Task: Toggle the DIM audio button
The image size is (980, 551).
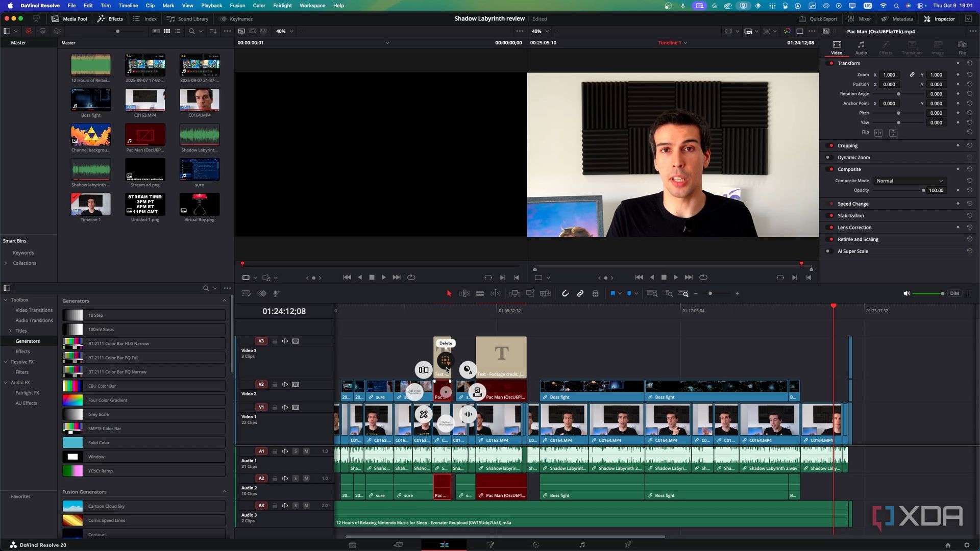Action: point(954,293)
